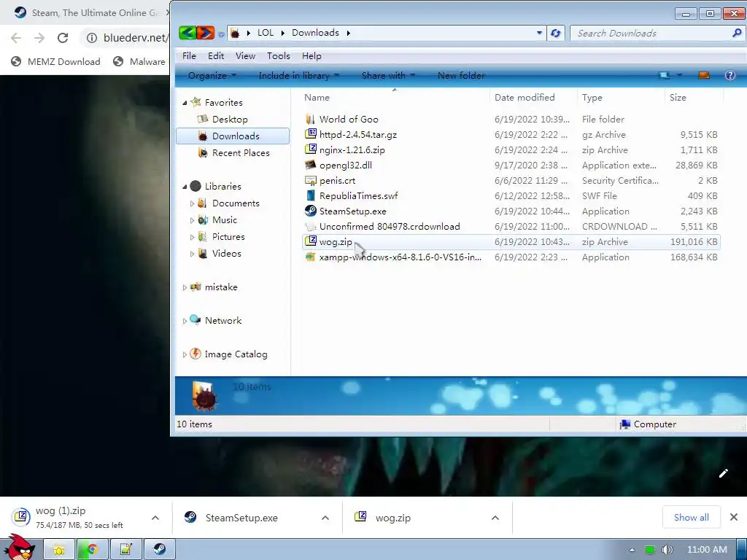Expand the mistake tree node
This screenshot has width=747, height=560.
tap(185, 287)
